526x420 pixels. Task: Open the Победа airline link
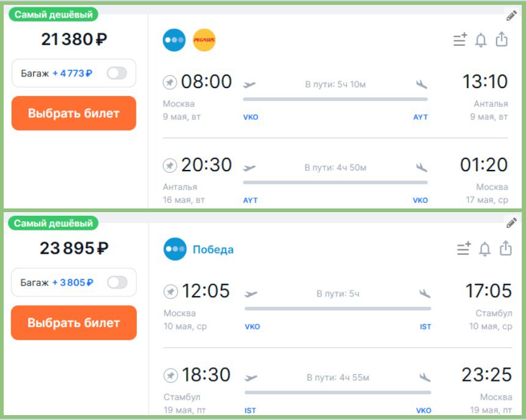[213, 249]
